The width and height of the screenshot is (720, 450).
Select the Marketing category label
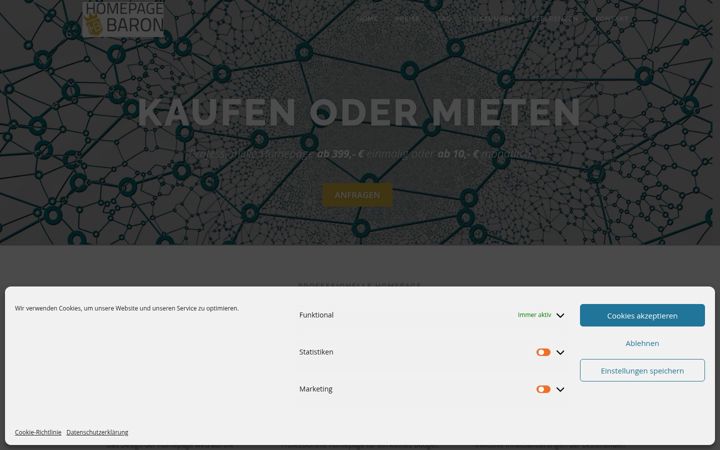[x=316, y=389]
